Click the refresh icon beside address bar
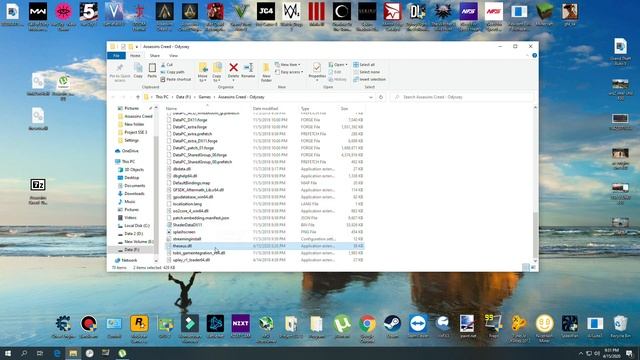The width and height of the screenshot is (640, 360). (381, 97)
